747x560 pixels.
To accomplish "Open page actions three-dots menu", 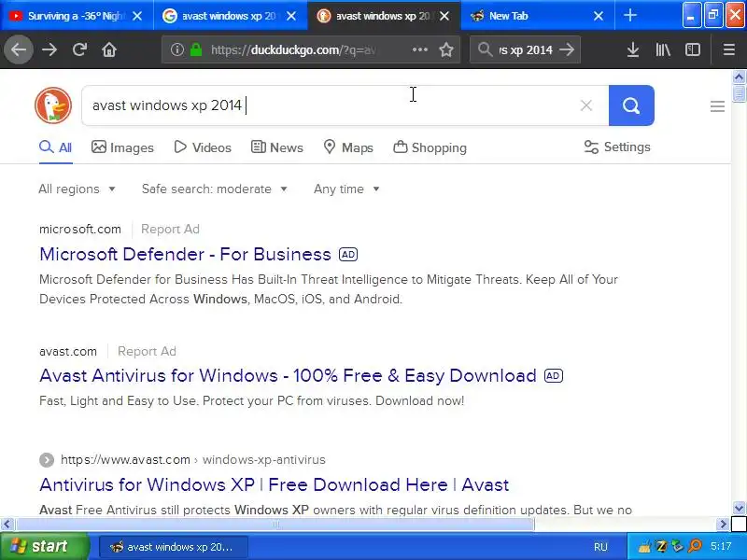I will coord(419,49).
